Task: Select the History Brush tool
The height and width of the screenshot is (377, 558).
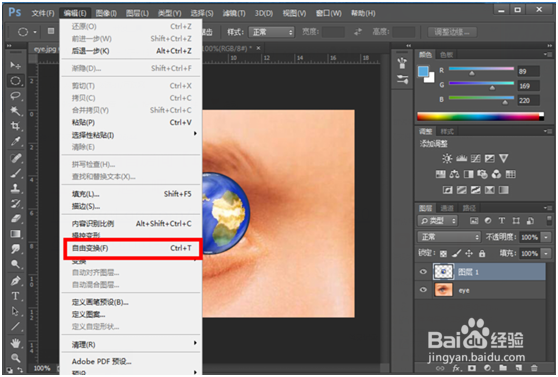Action: tap(15, 203)
